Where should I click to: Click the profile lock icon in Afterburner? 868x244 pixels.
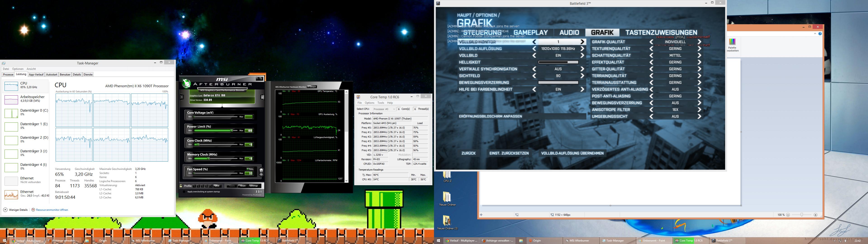[181, 186]
